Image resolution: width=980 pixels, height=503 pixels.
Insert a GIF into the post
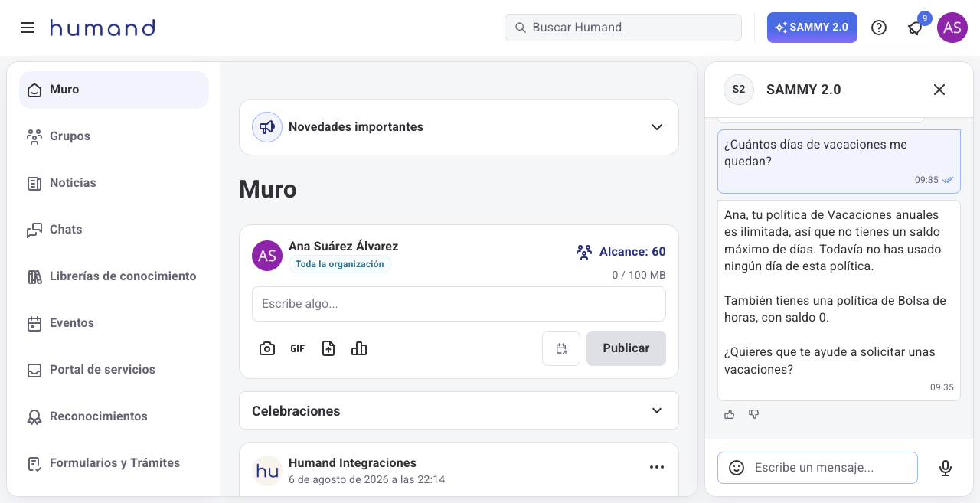298,348
